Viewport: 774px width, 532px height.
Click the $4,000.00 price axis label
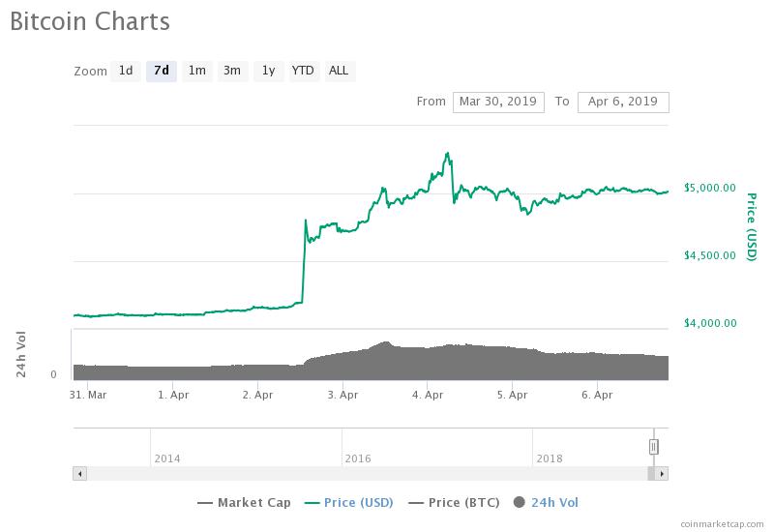pyautogui.click(x=710, y=323)
